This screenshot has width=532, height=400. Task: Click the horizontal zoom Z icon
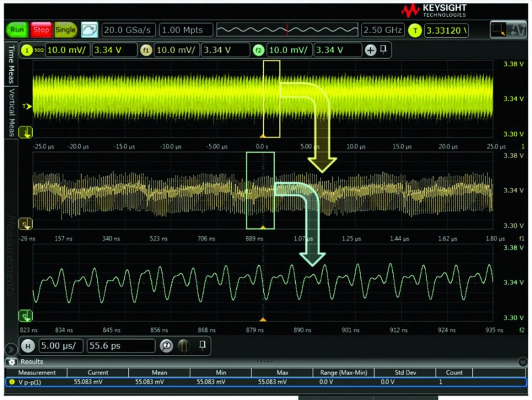coord(166,346)
